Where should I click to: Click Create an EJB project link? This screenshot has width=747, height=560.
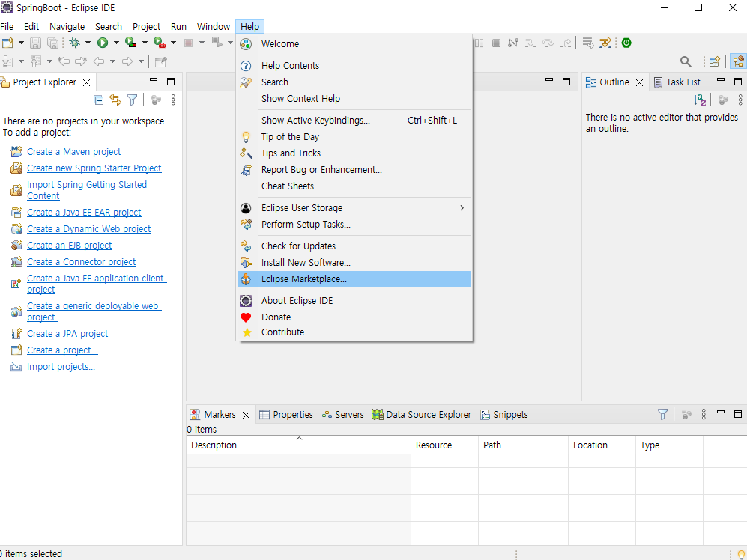coord(70,246)
